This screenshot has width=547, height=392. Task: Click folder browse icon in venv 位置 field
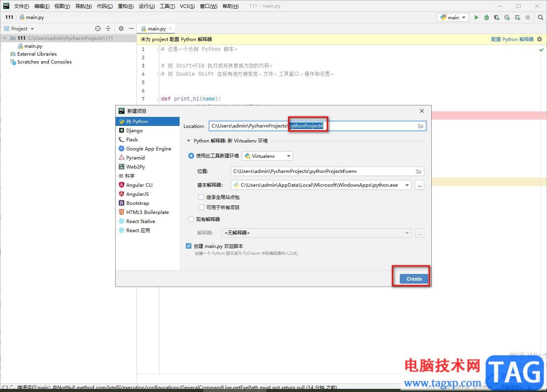coord(419,171)
